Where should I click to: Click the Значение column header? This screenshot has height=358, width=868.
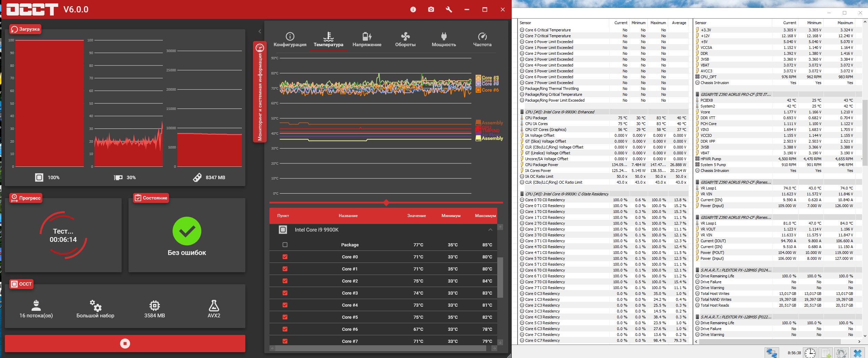[416, 216]
